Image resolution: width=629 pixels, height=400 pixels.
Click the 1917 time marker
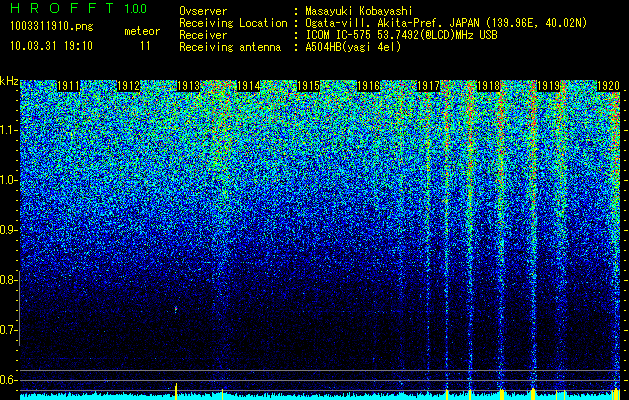tap(428, 86)
